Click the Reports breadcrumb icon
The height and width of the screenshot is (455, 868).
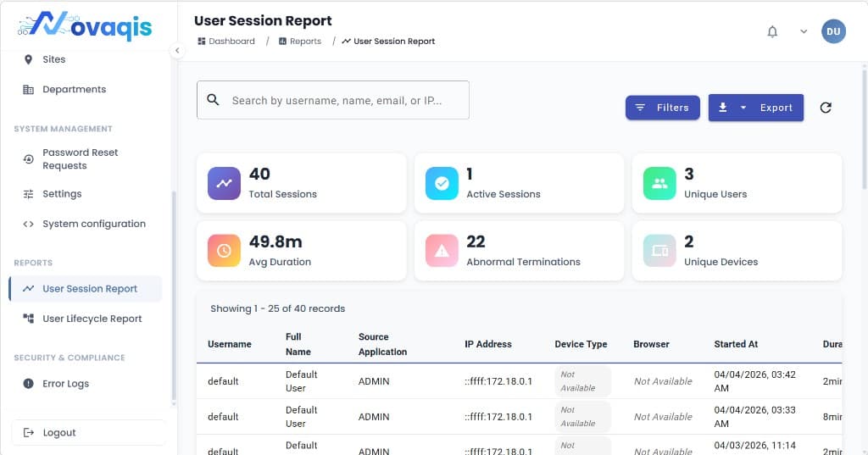[282, 41]
